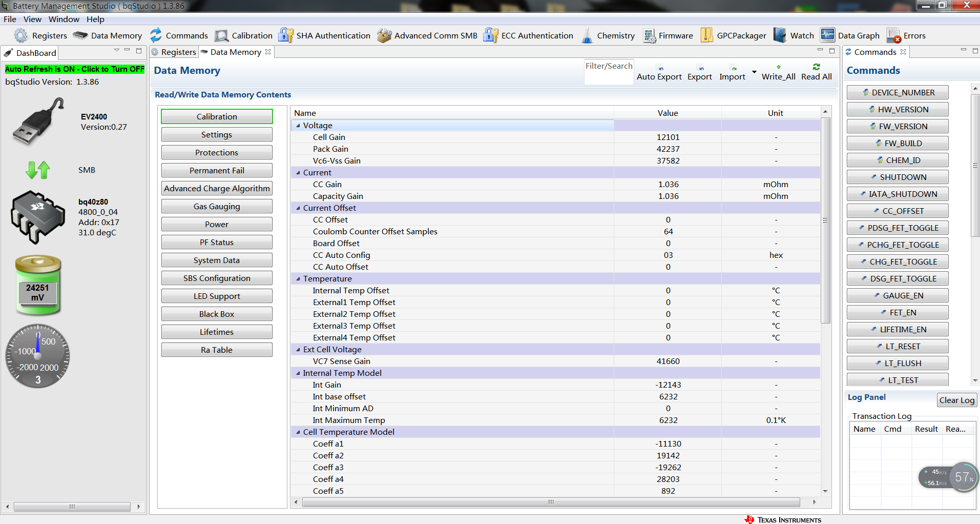Launch the Commands toolbar icon

tap(156, 35)
